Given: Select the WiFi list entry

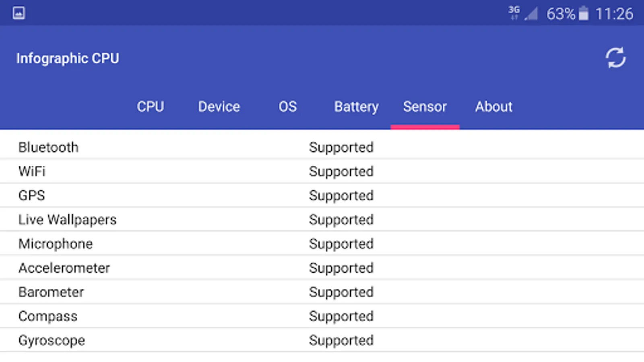Looking at the screenshot, I should [32, 171].
